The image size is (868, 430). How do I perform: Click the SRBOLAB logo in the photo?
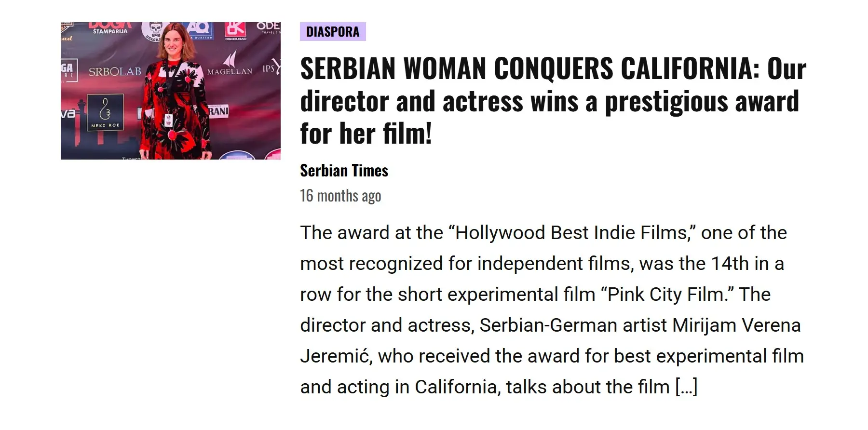(115, 72)
